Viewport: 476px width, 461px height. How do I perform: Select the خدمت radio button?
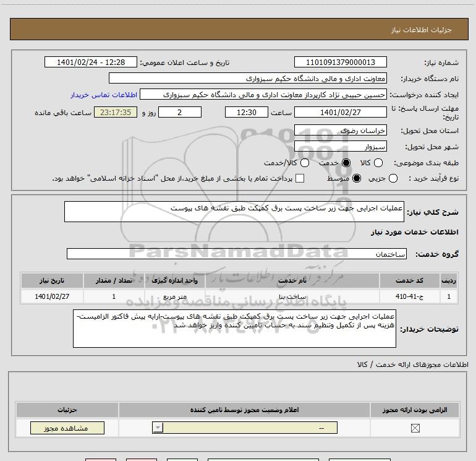tap(346, 163)
